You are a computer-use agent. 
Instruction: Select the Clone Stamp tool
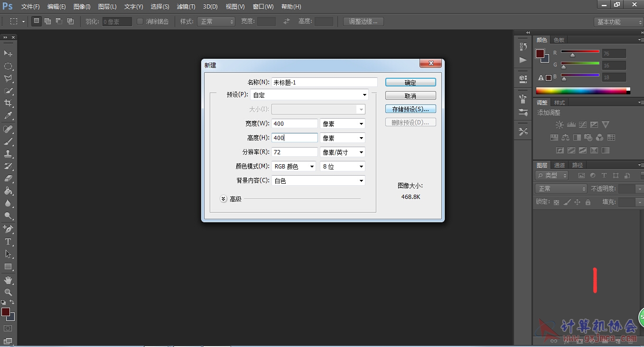(8, 154)
